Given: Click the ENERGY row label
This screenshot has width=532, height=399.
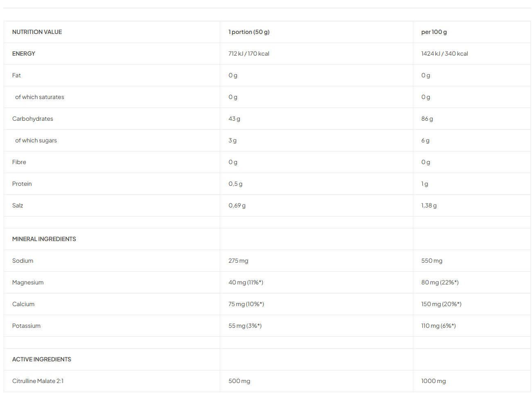Looking at the screenshot, I should click(x=24, y=54).
